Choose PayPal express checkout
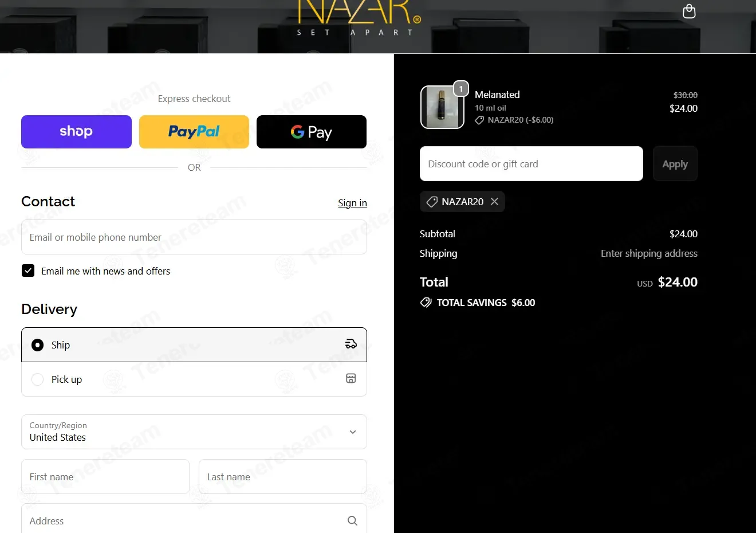The width and height of the screenshot is (756, 533). click(194, 132)
